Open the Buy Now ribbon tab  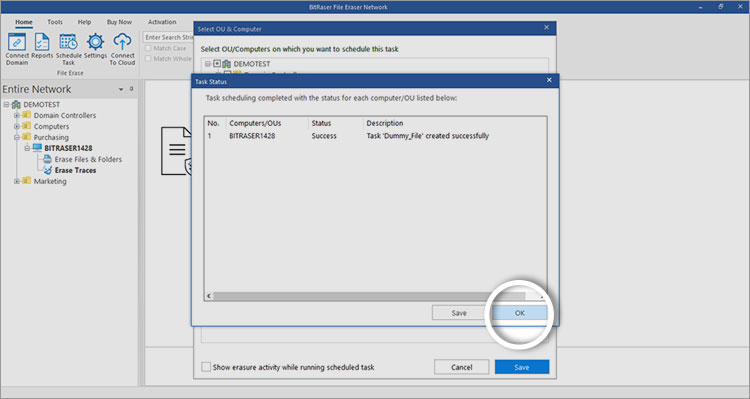(x=119, y=22)
